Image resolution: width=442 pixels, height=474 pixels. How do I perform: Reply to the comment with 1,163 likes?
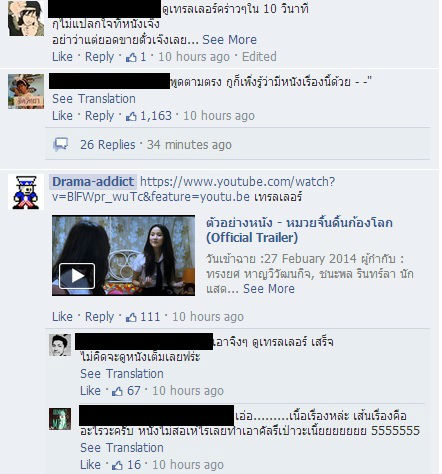(99, 116)
